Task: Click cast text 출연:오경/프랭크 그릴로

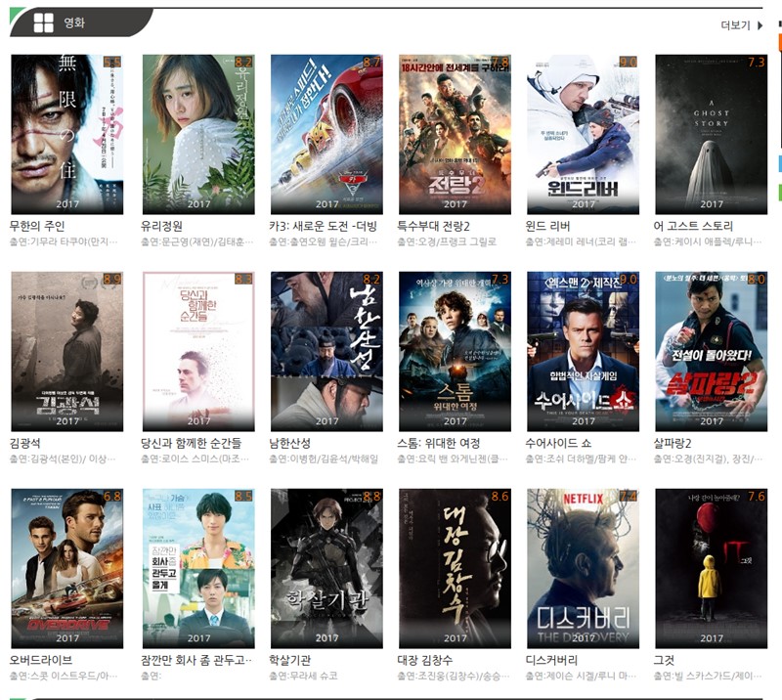Action: pyautogui.click(x=447, y=242)
